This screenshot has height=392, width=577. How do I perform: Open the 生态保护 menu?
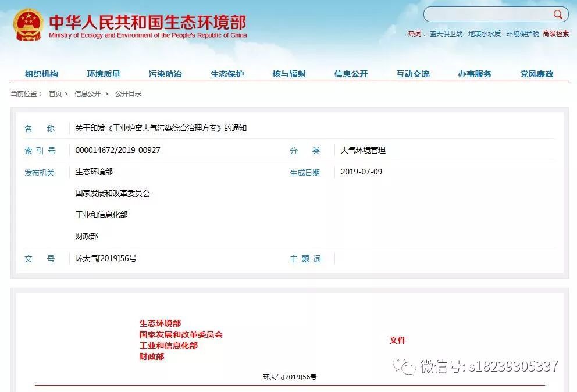227,74
